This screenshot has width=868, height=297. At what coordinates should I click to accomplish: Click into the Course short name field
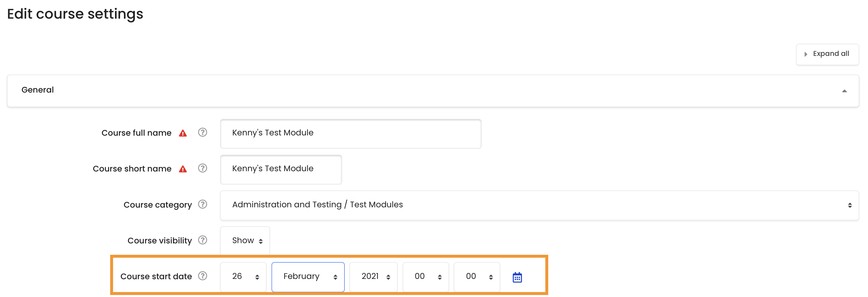click(281, 169)
